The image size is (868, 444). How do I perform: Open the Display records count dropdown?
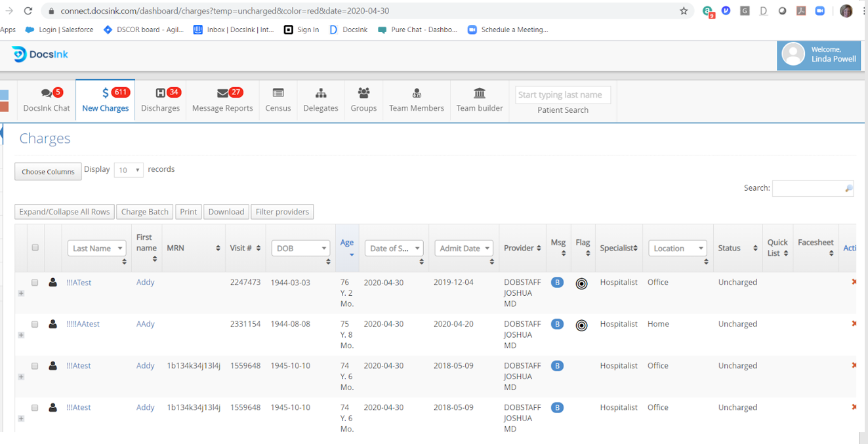tap(129, 170)
